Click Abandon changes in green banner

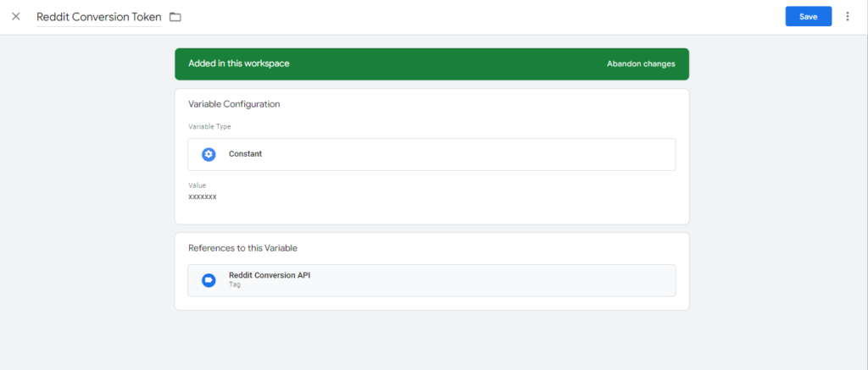pos(641,64)
